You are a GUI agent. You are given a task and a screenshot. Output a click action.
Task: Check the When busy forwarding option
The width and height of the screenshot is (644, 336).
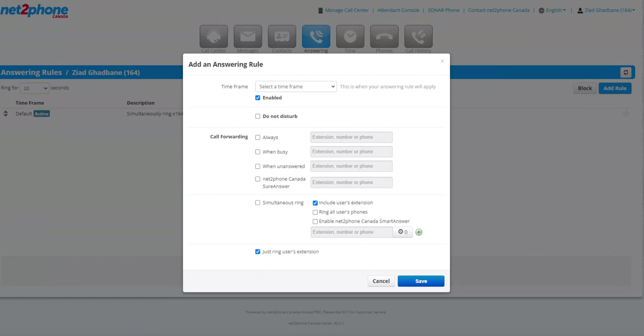(x=258, y=152)
